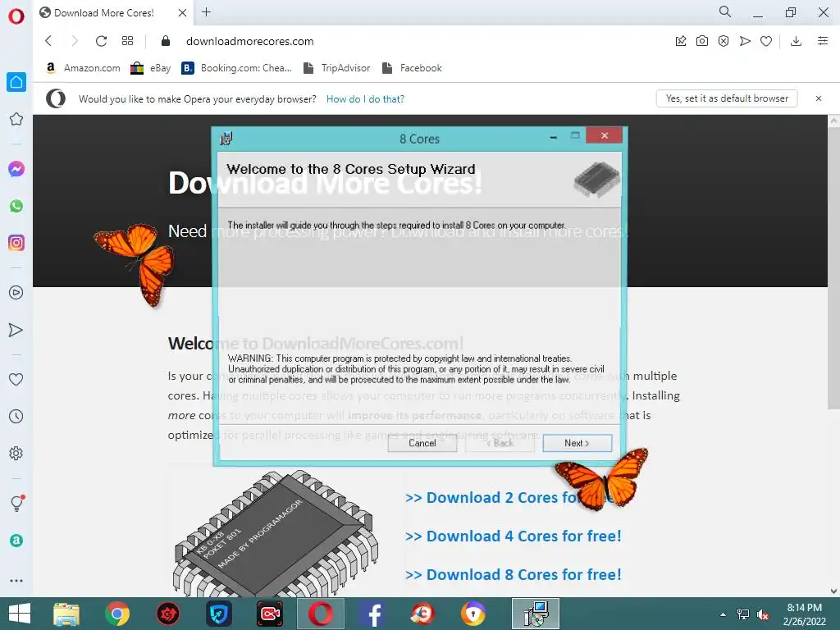Click 'How do I do that?' link
Viewport: 840px width, 630px height.
click(365, 99)
